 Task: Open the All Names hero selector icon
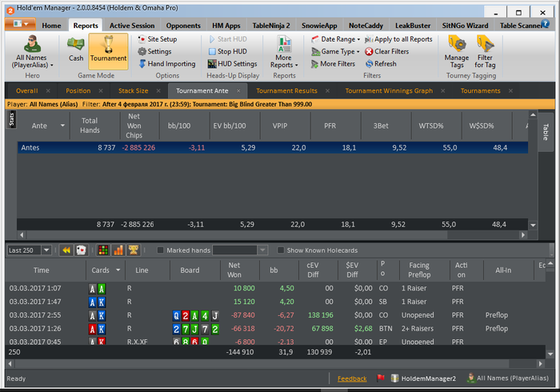pos(32,44)
